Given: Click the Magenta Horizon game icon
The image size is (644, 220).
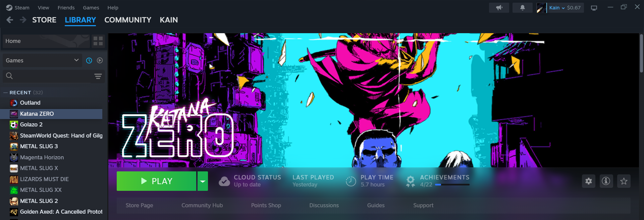Looking at the screenshot, I should coord(14,157).
